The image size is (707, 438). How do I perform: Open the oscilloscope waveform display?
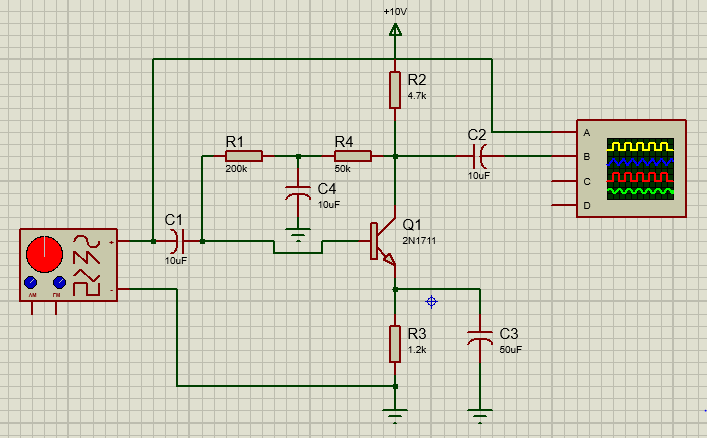coord(640,169)
